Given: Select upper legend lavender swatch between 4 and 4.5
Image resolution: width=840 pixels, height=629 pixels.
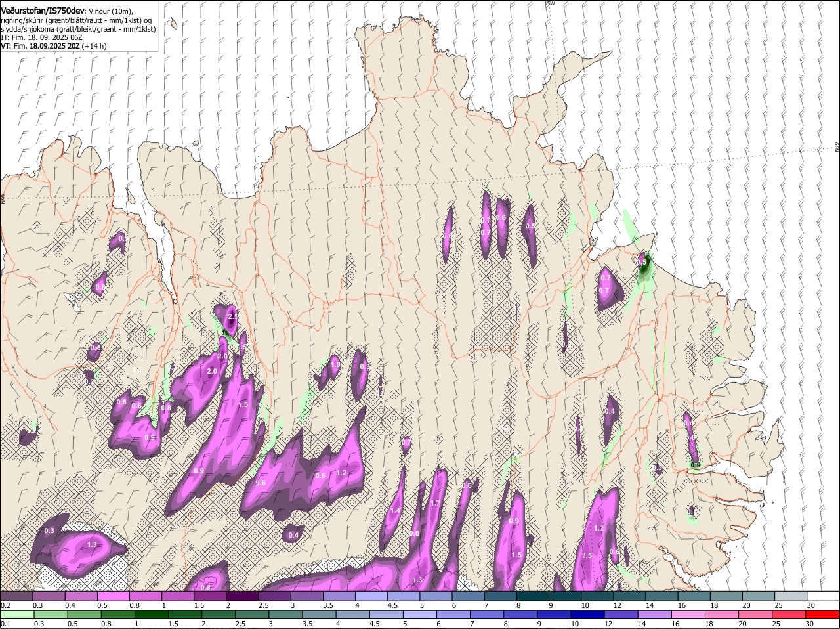Looking at the screenshot, I should click(x=371, y=596).
